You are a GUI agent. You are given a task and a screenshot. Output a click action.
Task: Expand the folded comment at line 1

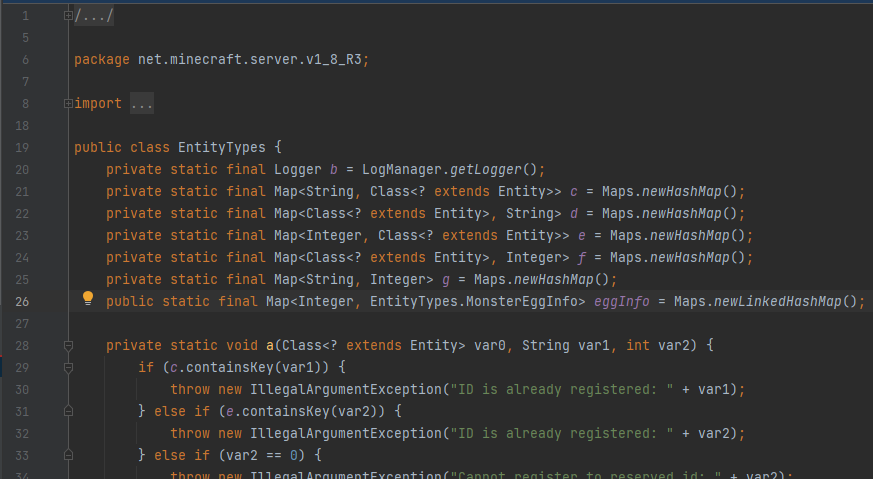[x=68, y=16]
